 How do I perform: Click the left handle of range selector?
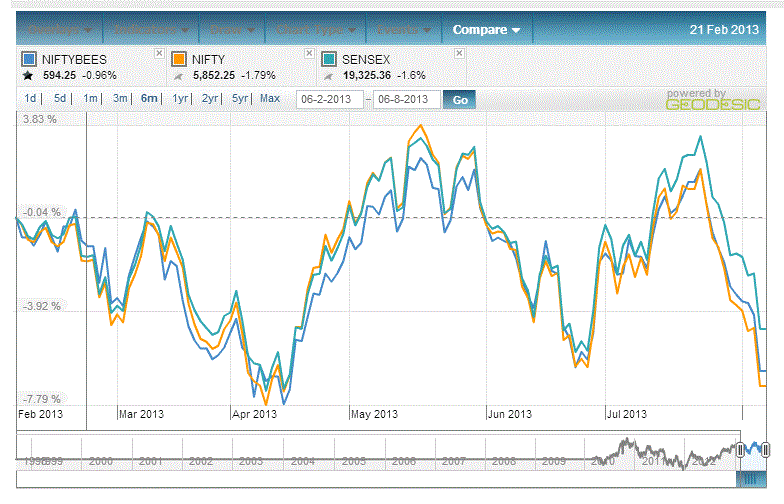pos(740,450)
